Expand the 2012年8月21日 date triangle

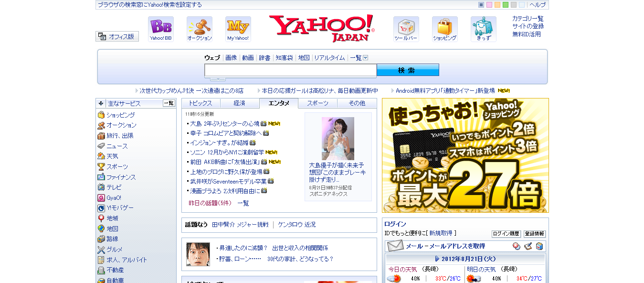pos(437,259)
